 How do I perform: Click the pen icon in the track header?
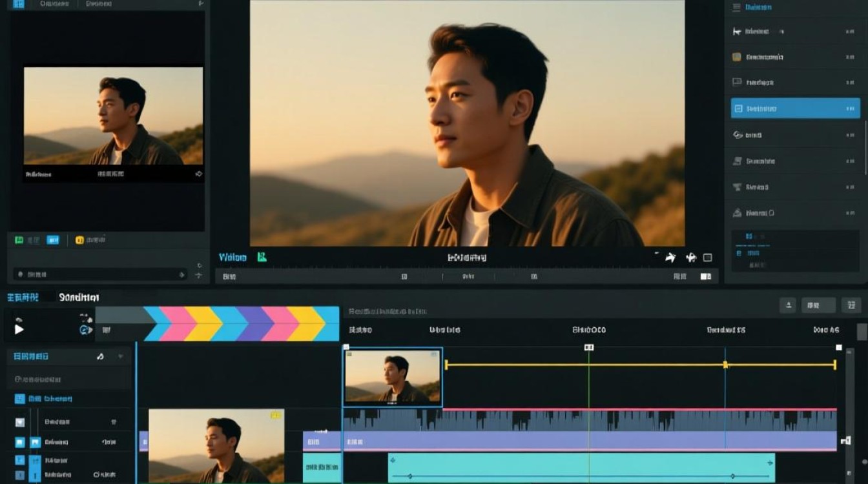[101, 356]
